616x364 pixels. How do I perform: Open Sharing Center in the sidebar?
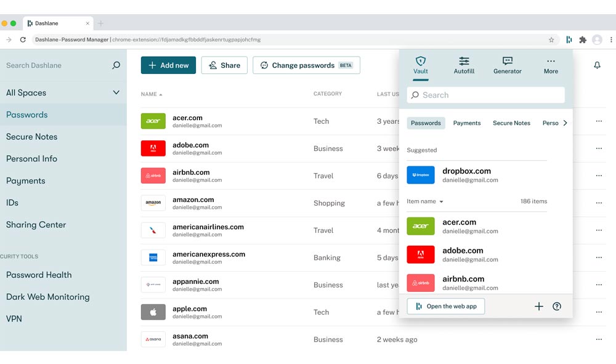point(63,225)
